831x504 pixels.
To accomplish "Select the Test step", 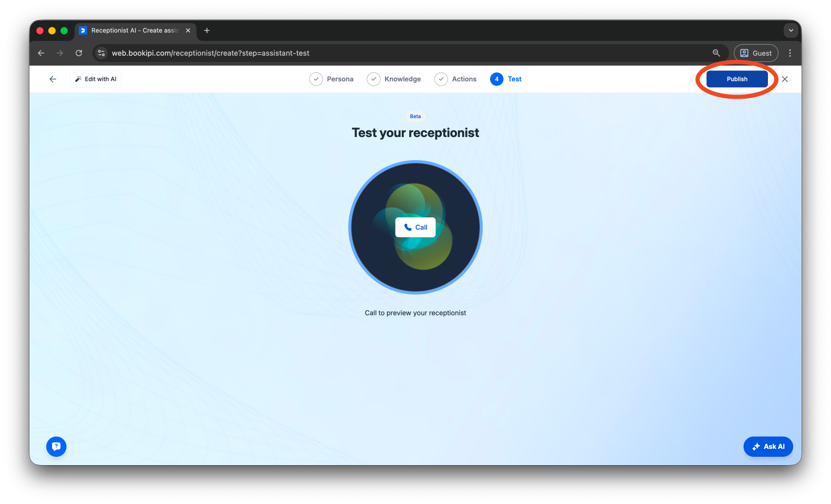I will pyautogui.click(x=506, y=79).
